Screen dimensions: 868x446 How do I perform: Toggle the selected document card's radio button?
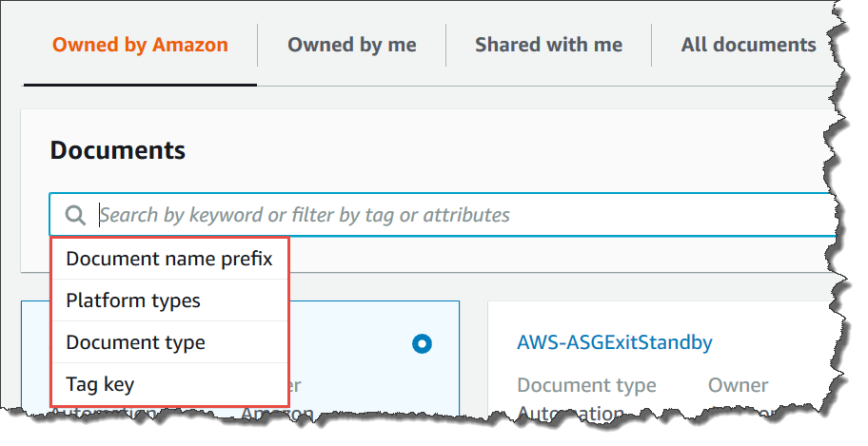[423, 343]
